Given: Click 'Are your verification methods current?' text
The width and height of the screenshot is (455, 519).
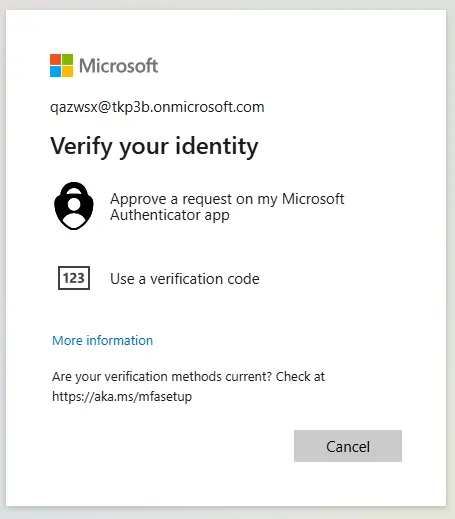Looking at the screenshot, I should click(162, 377).
